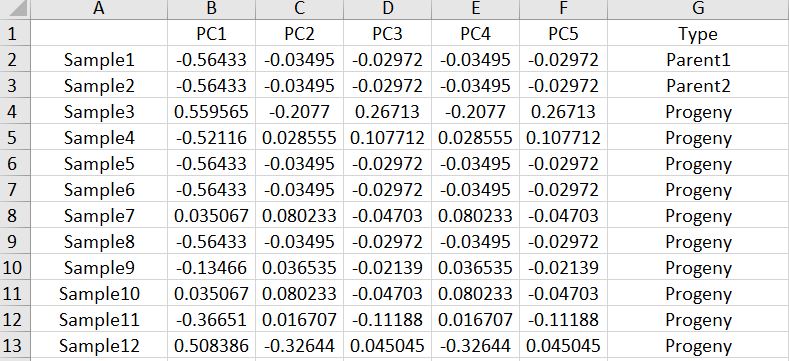This screenshot has width=789, height=361.
Task: Select row 4 header
Action: point(15,112)
